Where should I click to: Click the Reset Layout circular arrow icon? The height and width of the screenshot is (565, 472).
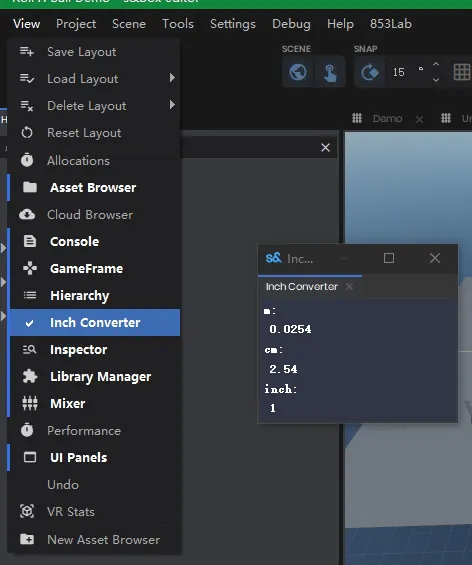coord(27,133)
